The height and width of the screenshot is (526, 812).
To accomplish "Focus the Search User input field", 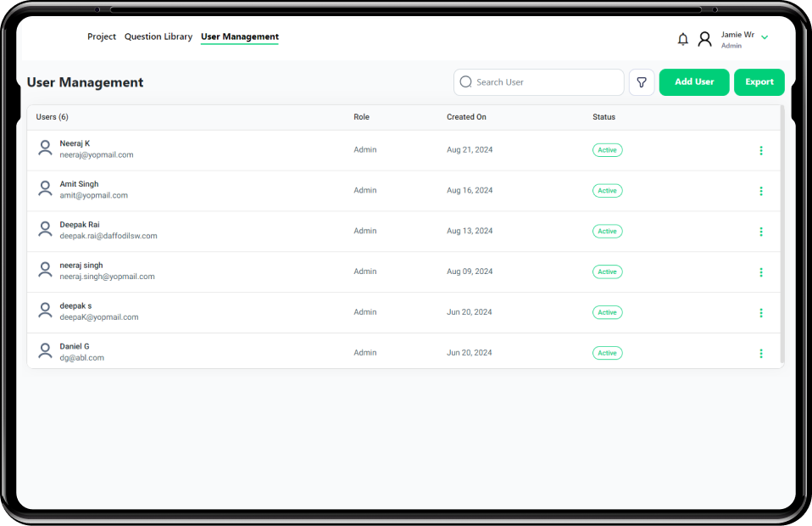I will [x=542, y=82].
